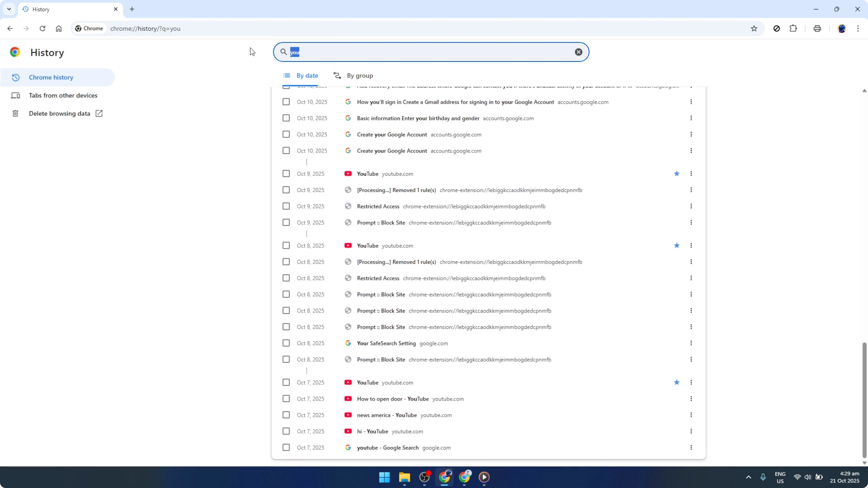Click the bookmark star on Oct 8 YouTube entry
Image resolution: width=868 pixels, height=488 pixels.
pos(677,245)
